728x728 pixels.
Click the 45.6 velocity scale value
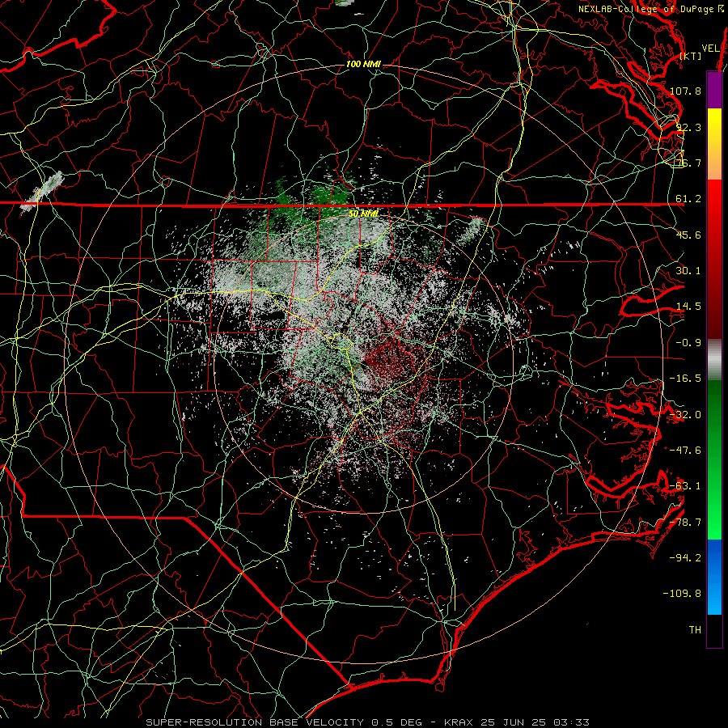[x=688, y=235]
